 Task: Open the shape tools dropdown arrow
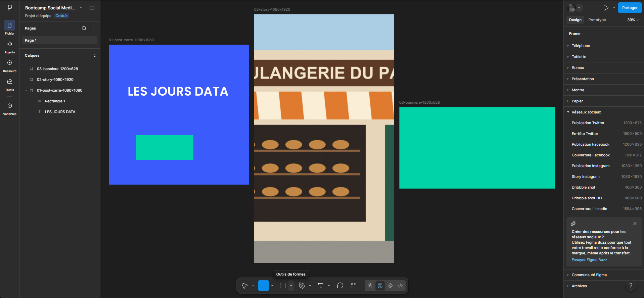click(291, 286)
